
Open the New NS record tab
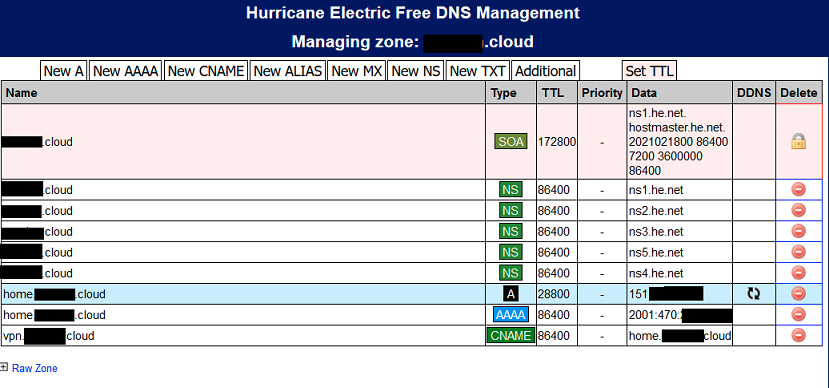tap(416, 71)
